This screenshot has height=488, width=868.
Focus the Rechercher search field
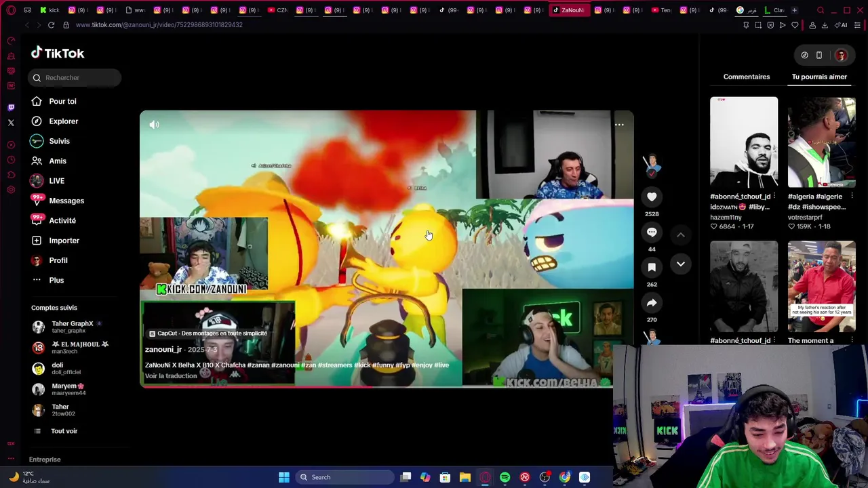tap(75, 77)
